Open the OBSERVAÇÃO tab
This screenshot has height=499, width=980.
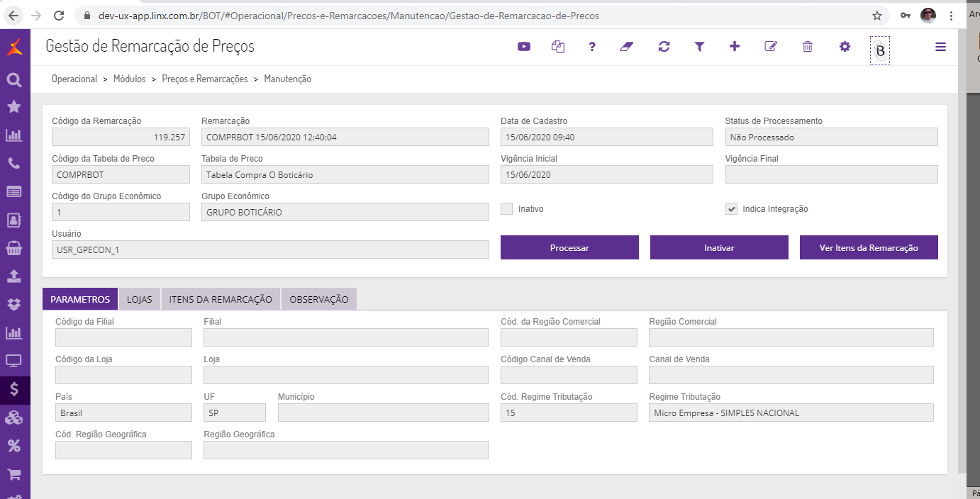[319, 299]
